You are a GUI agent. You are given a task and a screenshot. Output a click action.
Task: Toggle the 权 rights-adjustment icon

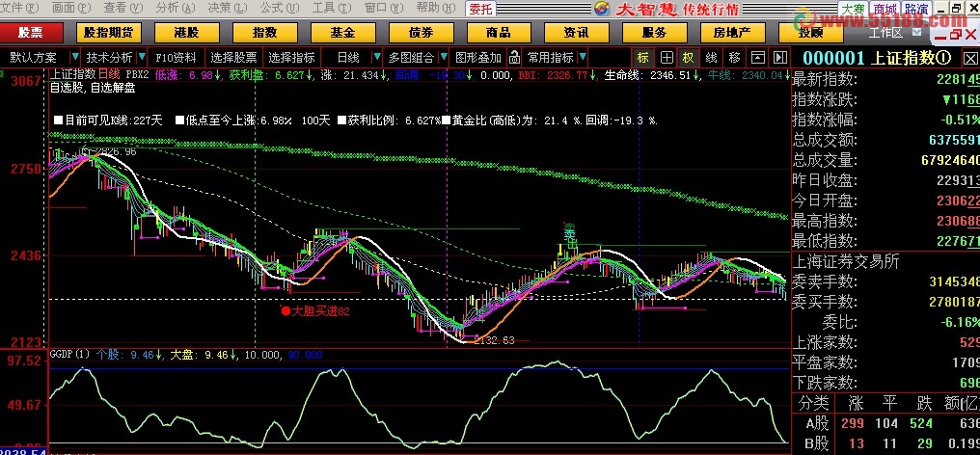click(688, 58)
